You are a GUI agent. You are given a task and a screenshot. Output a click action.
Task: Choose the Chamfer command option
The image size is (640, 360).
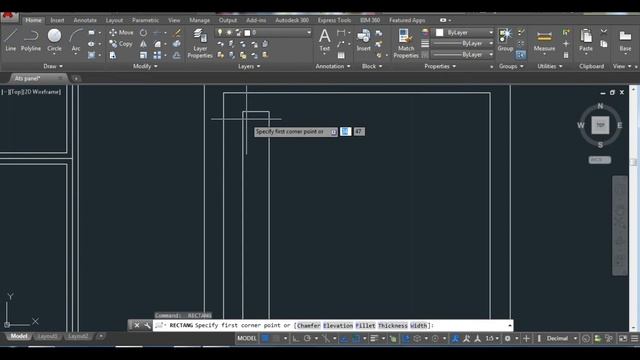click(309, 325)
